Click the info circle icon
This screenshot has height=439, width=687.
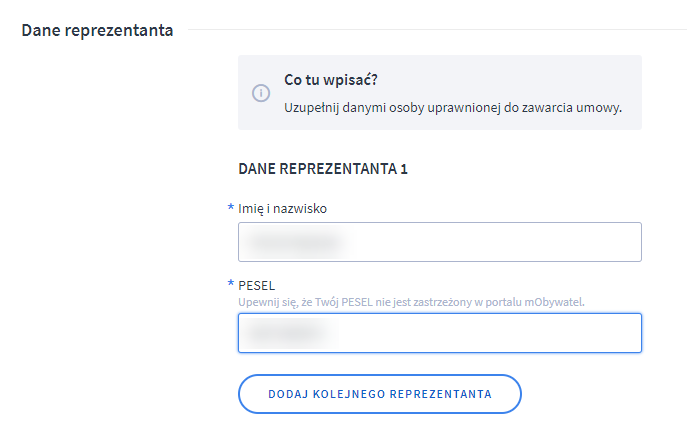click(260, 93)
